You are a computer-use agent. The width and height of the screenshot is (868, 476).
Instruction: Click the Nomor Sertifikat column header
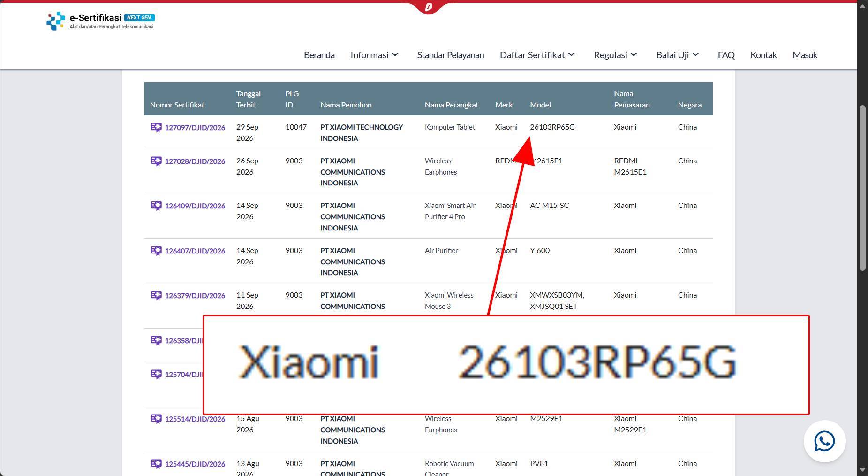click(177, 105)
